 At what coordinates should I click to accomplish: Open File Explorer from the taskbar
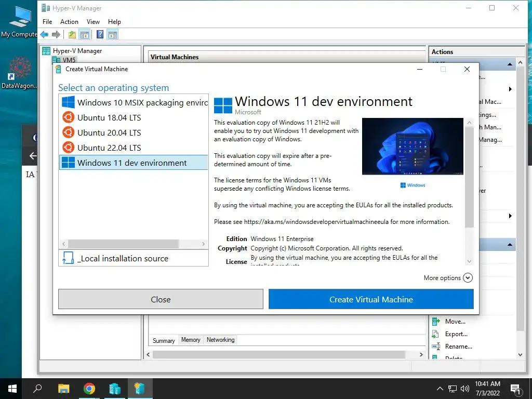63,389
